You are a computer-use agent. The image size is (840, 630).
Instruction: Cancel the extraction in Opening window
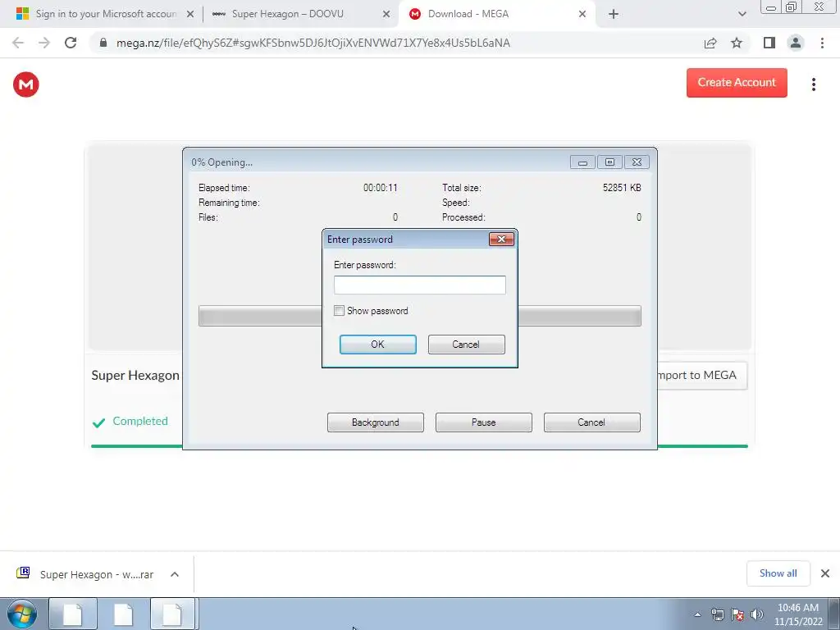pyautogui.click(x=592, y=422)
